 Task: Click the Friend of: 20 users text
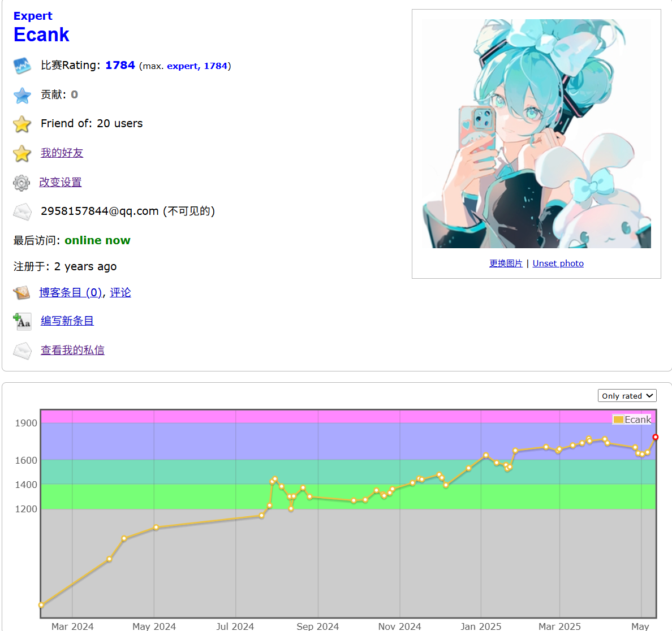(92, 123)
